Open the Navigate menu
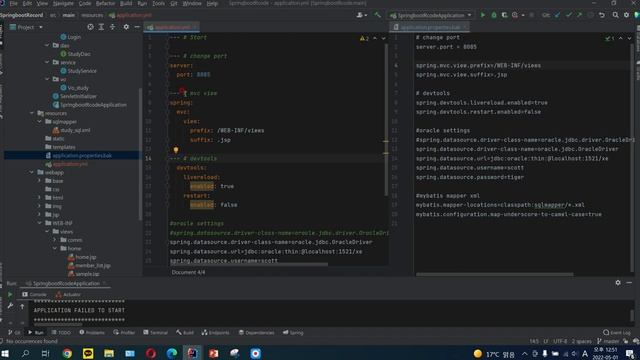This screenshot has height=360, width=640. pyautogui.click(x=63, y=3)
